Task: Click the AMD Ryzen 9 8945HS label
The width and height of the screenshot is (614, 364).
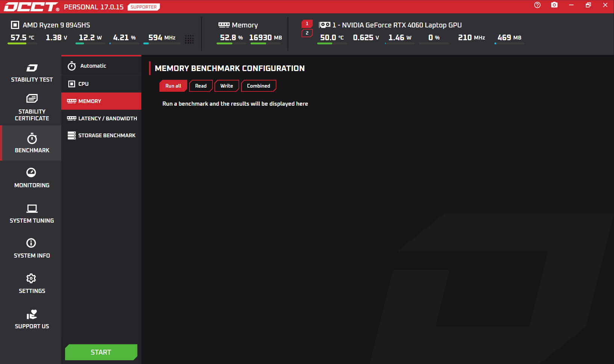Action: click(56, 25)
